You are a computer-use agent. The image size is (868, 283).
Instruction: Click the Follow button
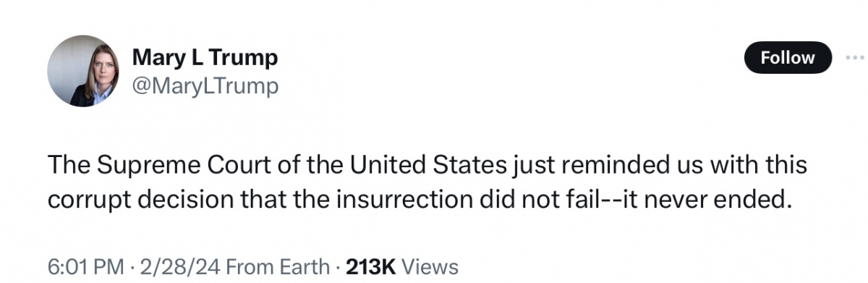(788, 58)
